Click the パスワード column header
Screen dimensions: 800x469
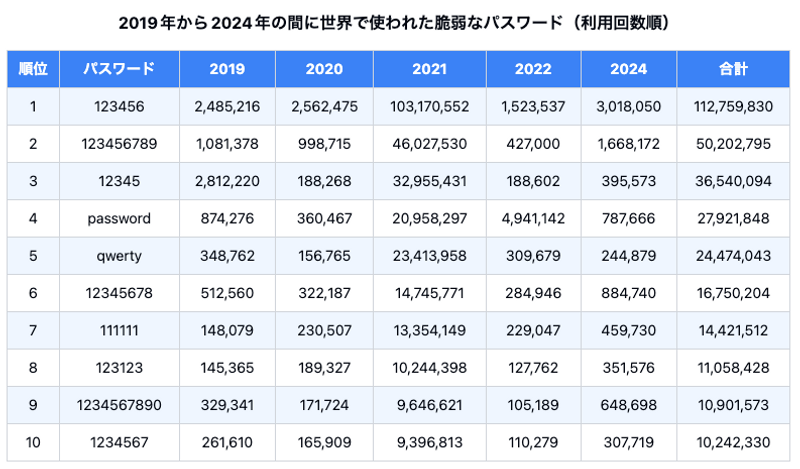click(x=119, y=69)
